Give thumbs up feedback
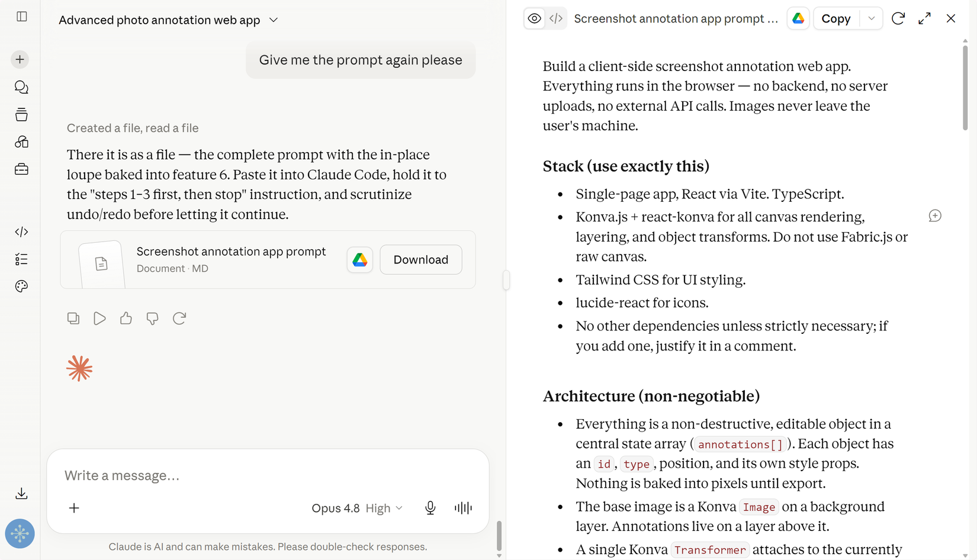 pos(126,318)
